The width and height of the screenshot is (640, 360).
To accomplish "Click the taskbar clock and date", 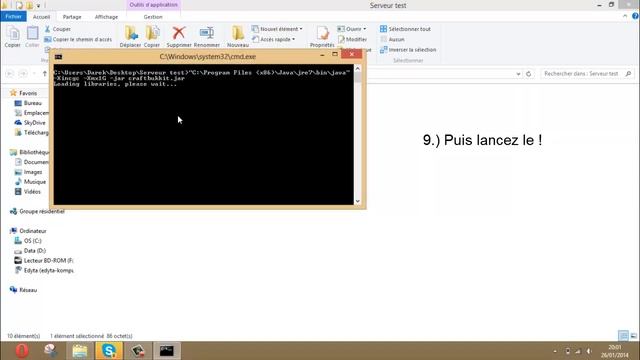I will [x=615, y=351].
